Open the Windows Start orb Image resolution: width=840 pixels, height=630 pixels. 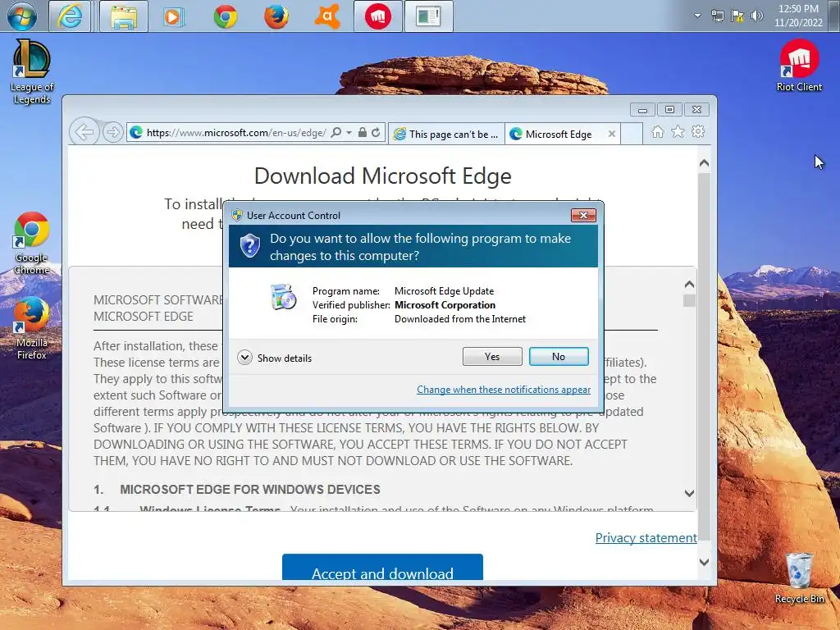pos(22,16)
